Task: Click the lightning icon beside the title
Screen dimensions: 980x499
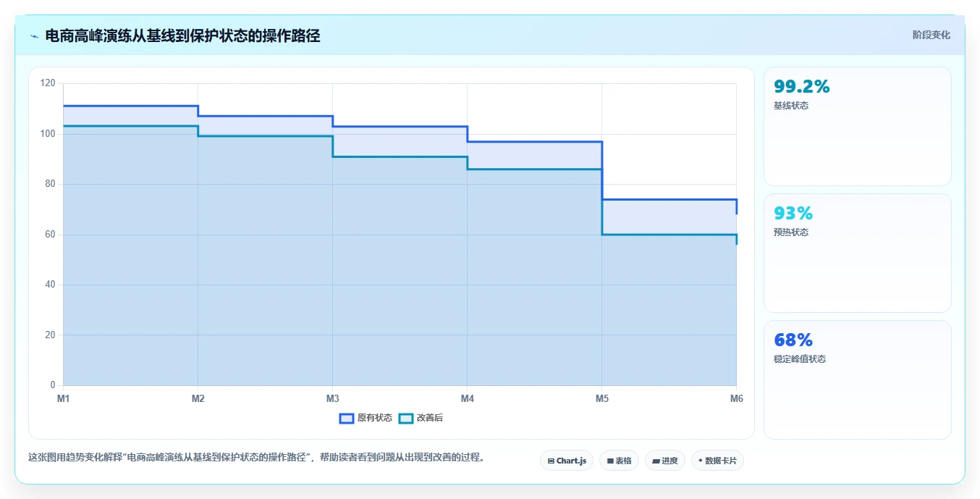Action: click(34, 36)
